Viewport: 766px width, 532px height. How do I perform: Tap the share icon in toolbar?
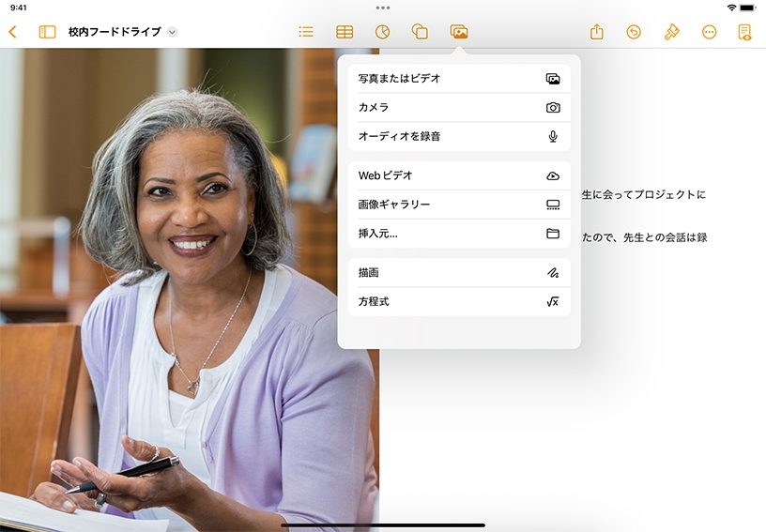tap(597, 32)
